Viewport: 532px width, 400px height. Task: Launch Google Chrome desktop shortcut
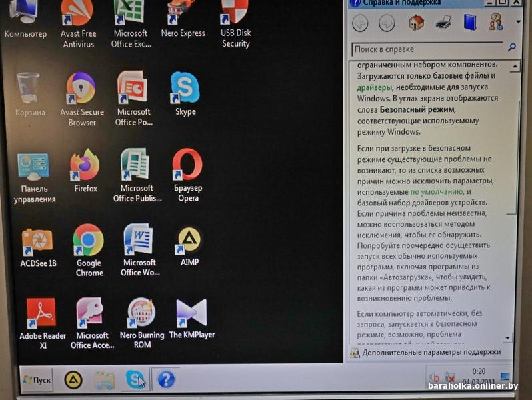pyautogui.click(x=89, y=251)
